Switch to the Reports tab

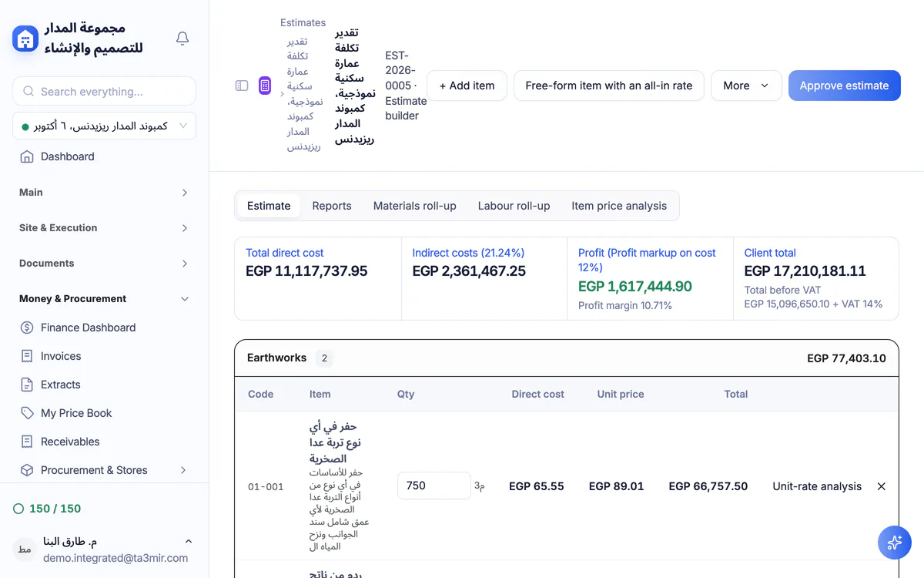[x=332, y=206]
